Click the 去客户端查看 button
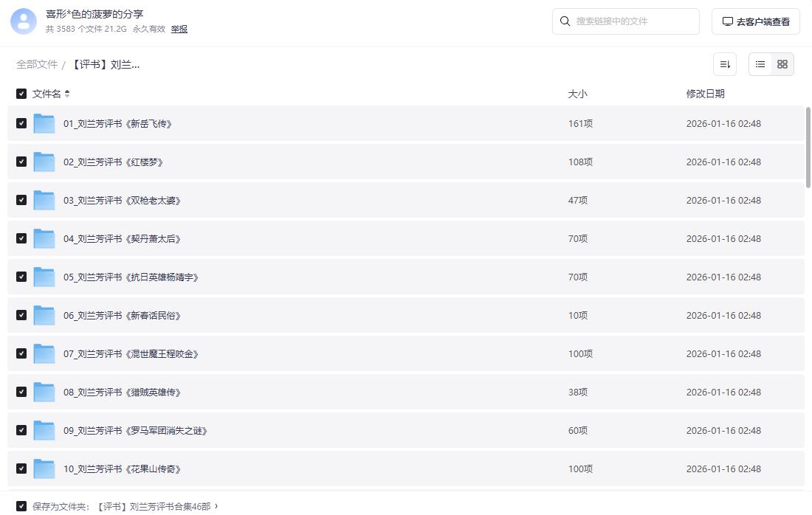Screen dimensions: 812x515 coord(756,21)
